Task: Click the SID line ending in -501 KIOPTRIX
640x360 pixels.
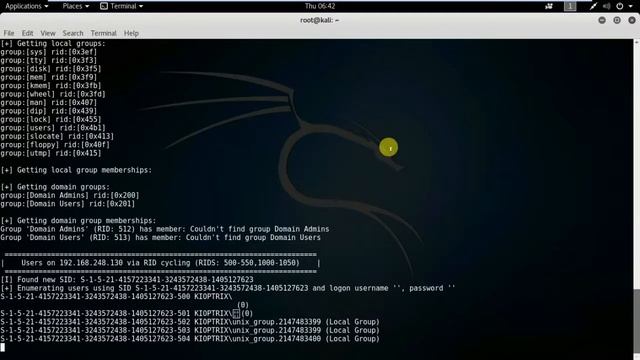Action: click(x=127, y=313)
